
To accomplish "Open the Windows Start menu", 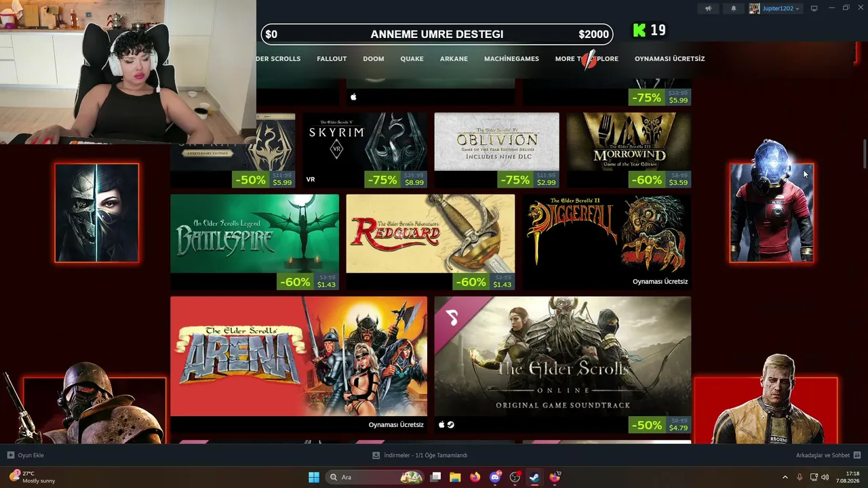I will coord(314,477).
